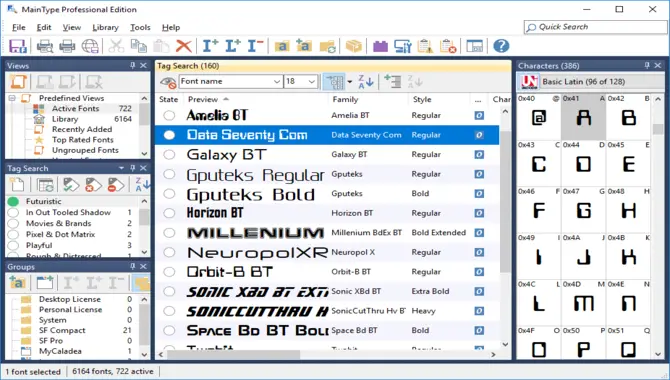Click the red Delete X icon
Viewport: 670px width, 380px height.
pos(184,46)
